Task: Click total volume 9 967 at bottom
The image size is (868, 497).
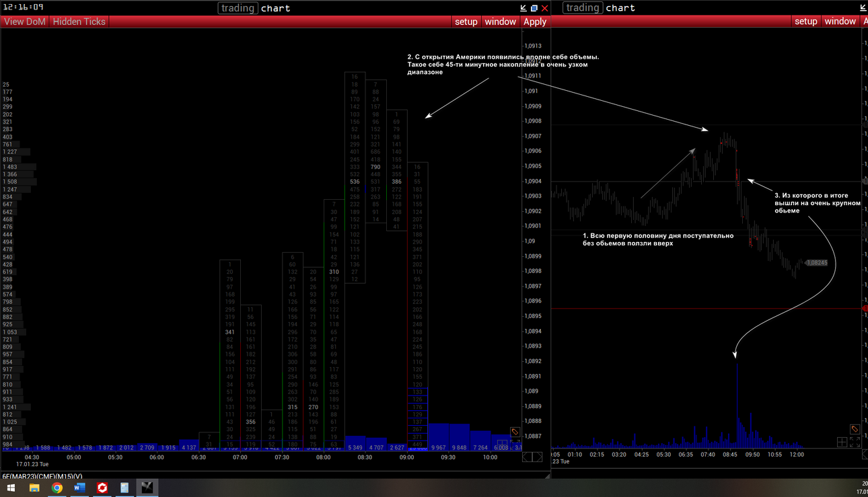Action: coord(439,448)
